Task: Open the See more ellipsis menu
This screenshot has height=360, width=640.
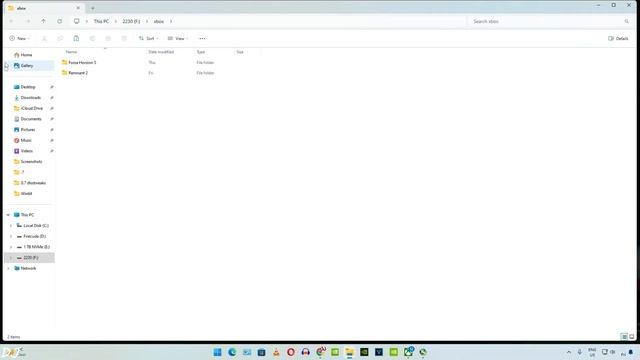Action: [202, 38]
